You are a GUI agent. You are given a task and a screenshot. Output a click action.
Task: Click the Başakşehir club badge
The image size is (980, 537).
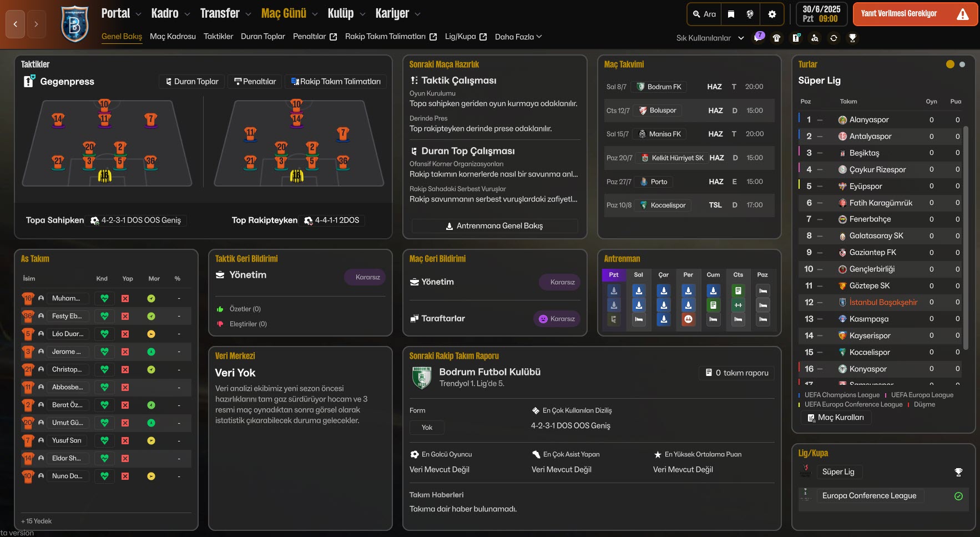pyautogui.click(x=75, y=24)
